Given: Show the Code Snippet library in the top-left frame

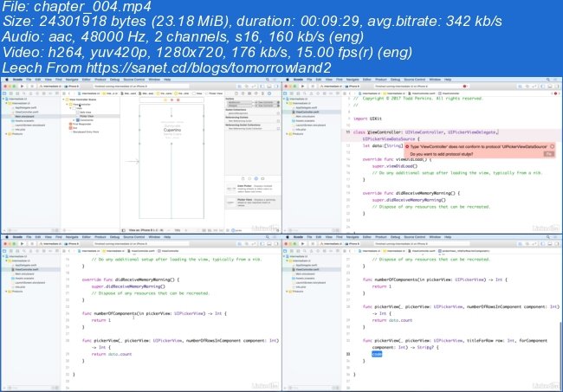Looking at the screenshot, I should coord(249,178).
